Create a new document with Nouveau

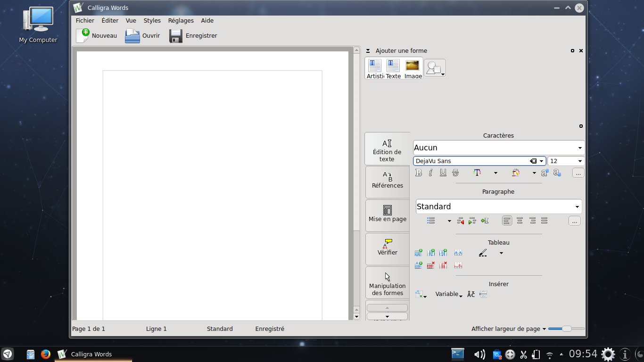click(97, 35)
